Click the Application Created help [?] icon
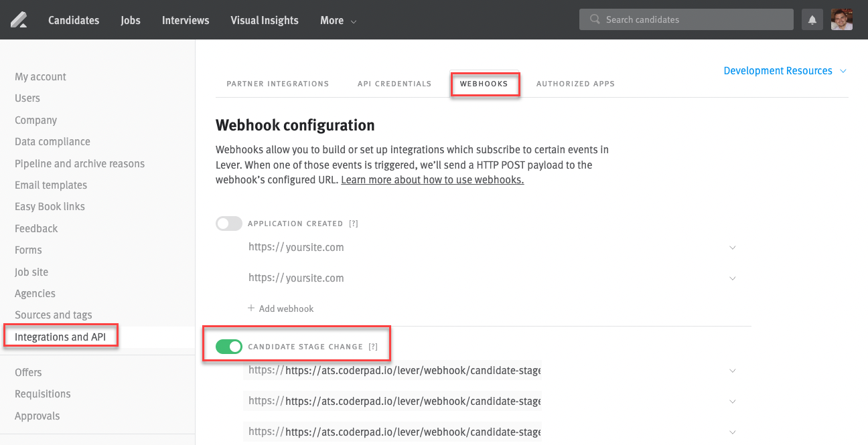868x445 pixels. (x=354, y=224)
